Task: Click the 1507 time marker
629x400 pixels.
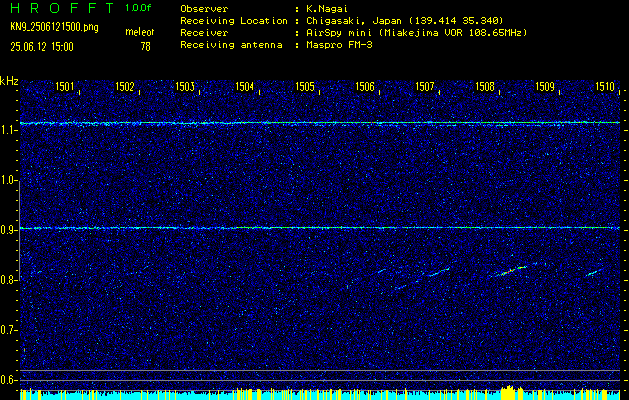Action: coord(425,86)
